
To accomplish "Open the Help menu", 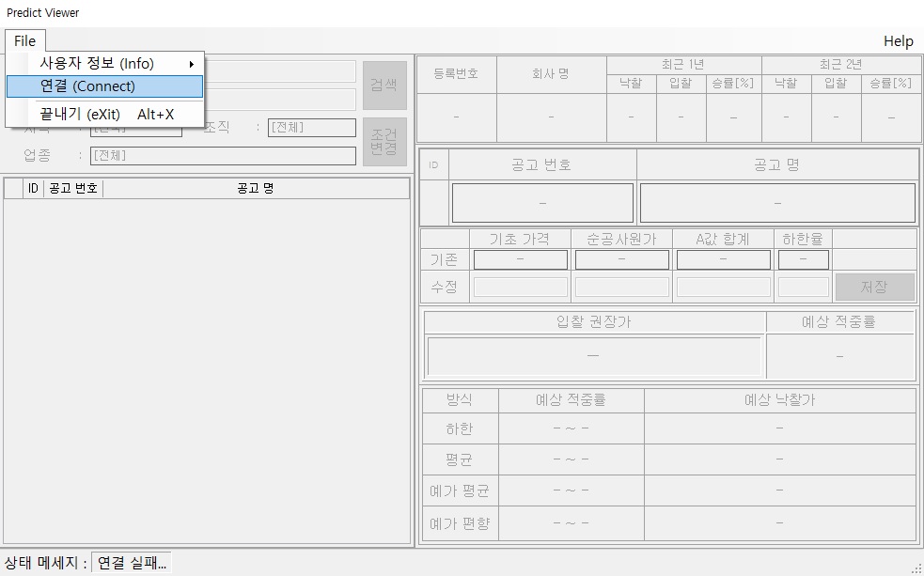I will click(898, 41).
